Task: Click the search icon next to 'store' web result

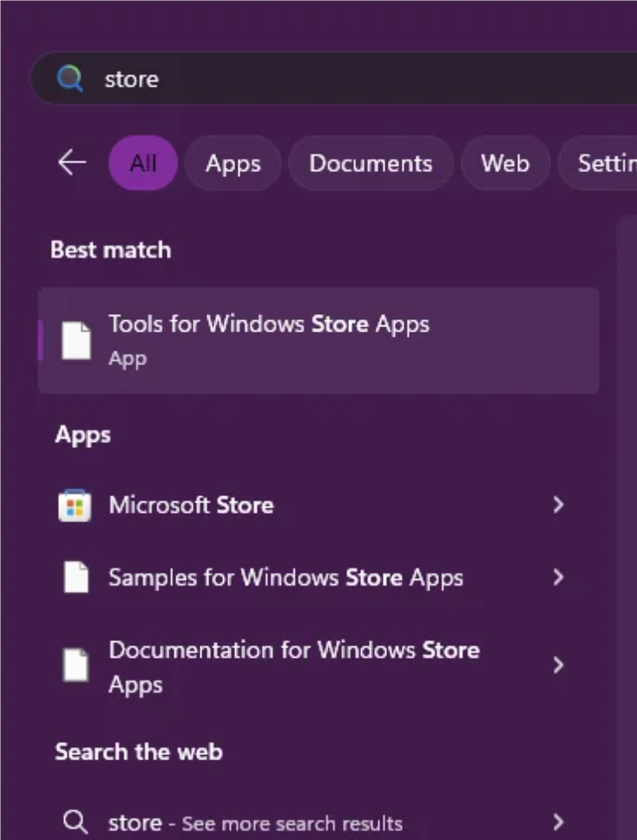Action: point(76,822)
